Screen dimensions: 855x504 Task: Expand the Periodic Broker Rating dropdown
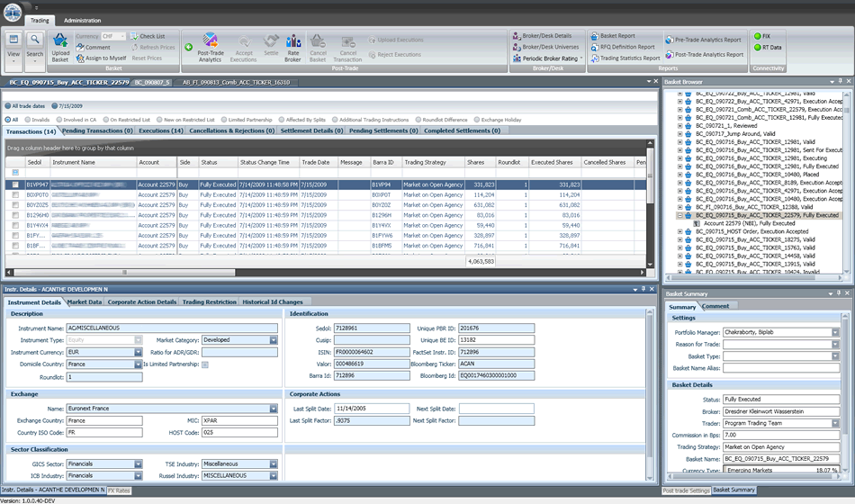pyautogui.click(x=581, y=58)
